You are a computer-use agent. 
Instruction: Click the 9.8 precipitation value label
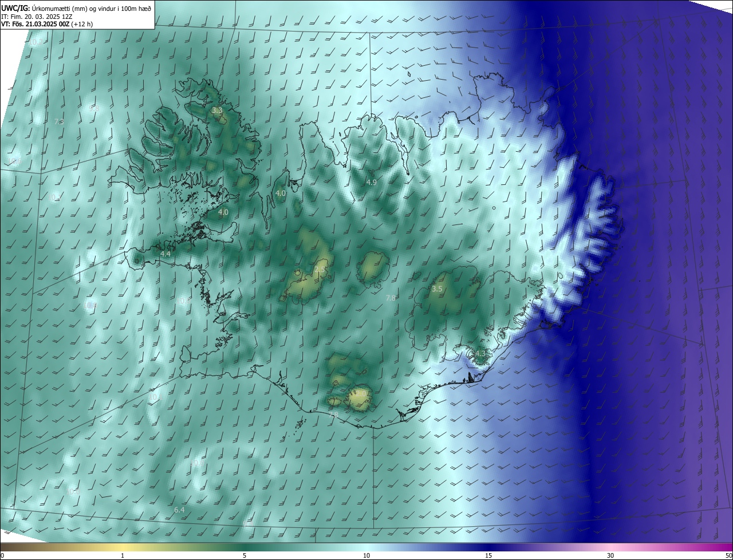(94, 108)
